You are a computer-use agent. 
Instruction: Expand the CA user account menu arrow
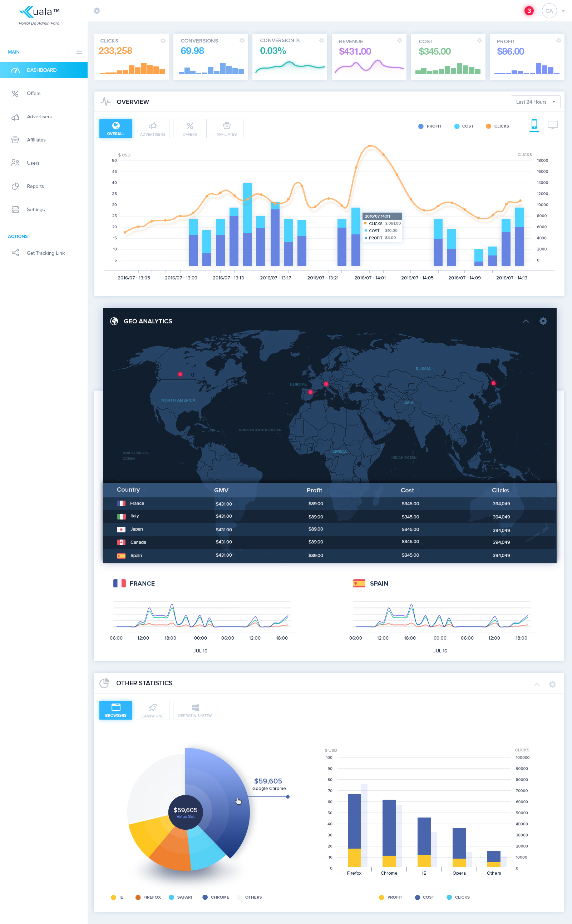(563, 11)
